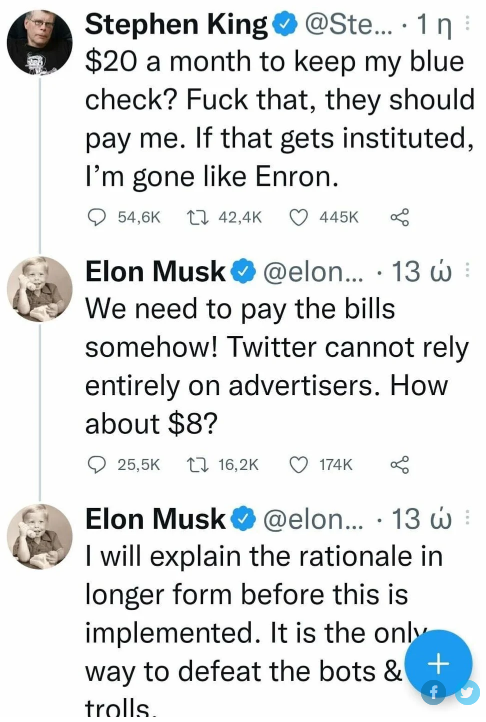Retweet Elon Musk's pay the bills tweet
The height and width of the screenshot is (722, 486).
198,464
